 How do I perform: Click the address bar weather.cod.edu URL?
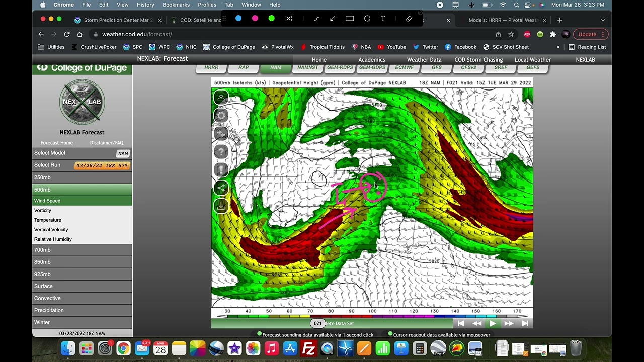coord(137,34)
